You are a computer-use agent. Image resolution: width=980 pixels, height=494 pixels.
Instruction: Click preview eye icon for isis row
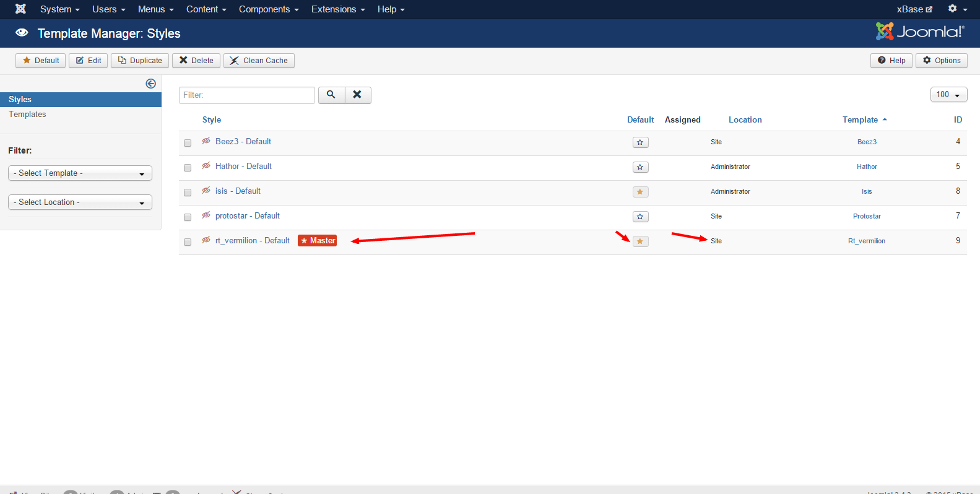tap(206, 191)
